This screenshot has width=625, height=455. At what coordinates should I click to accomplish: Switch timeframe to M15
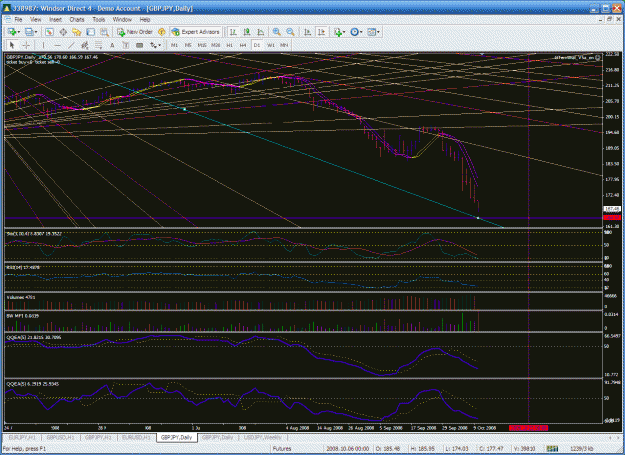[x=202, y=45]
